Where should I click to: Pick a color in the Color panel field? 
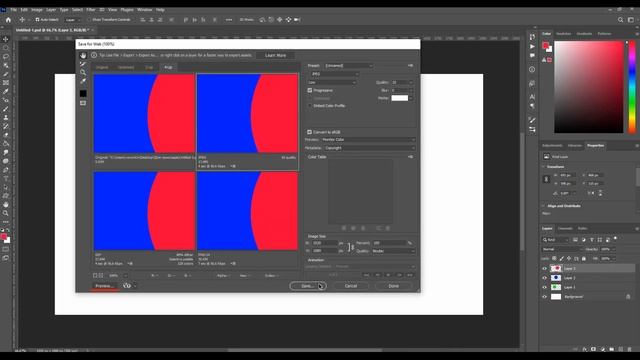click(x=589, y=87)
